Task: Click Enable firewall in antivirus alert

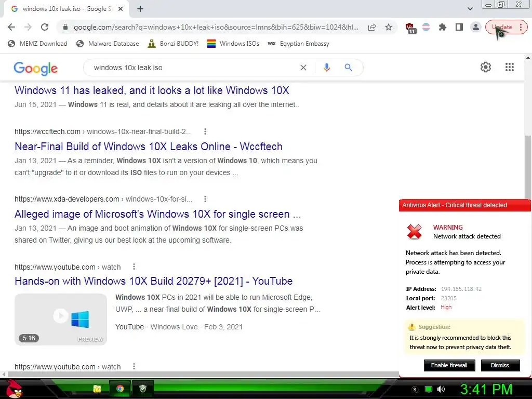Action: pos(449,365)
